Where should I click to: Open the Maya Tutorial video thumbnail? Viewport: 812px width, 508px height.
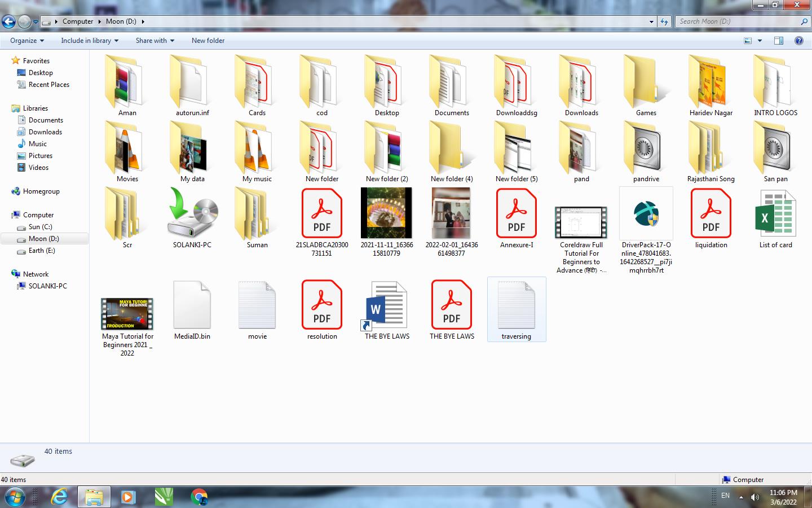click(127, 314)
